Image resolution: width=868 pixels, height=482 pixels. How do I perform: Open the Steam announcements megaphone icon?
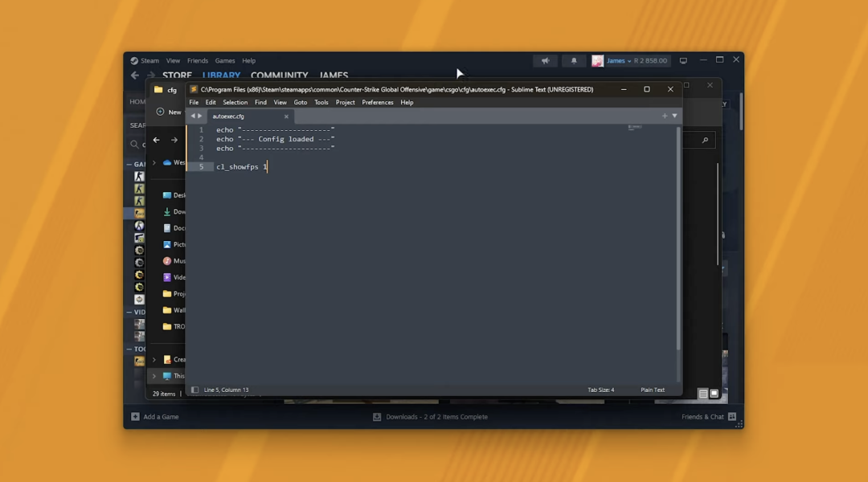pos(545,61)
